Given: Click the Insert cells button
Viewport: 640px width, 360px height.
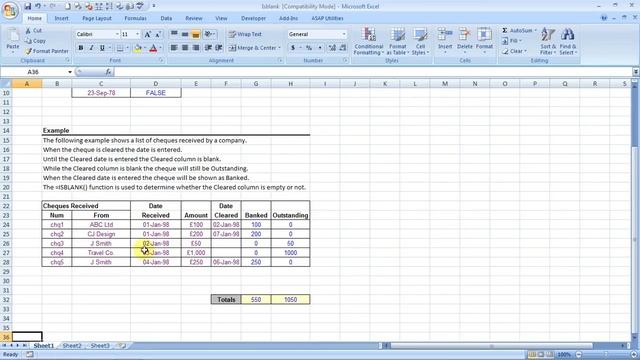Looking at the screenshot, I should [x=445, y=40].
